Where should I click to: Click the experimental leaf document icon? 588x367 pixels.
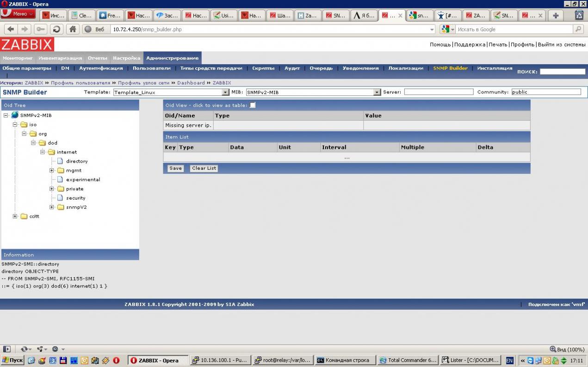(60, 179)
